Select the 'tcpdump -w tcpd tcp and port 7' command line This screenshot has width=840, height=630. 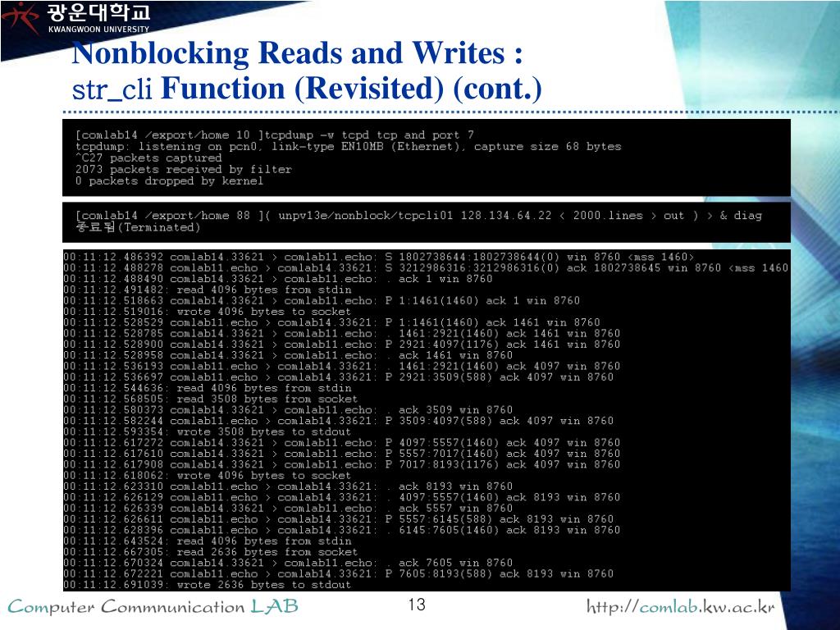275,135
